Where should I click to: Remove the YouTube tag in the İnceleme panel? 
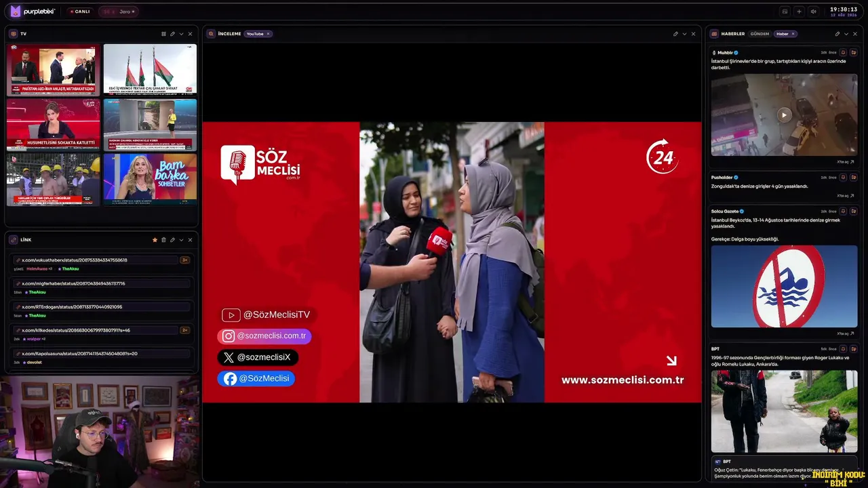coord(268,34)
